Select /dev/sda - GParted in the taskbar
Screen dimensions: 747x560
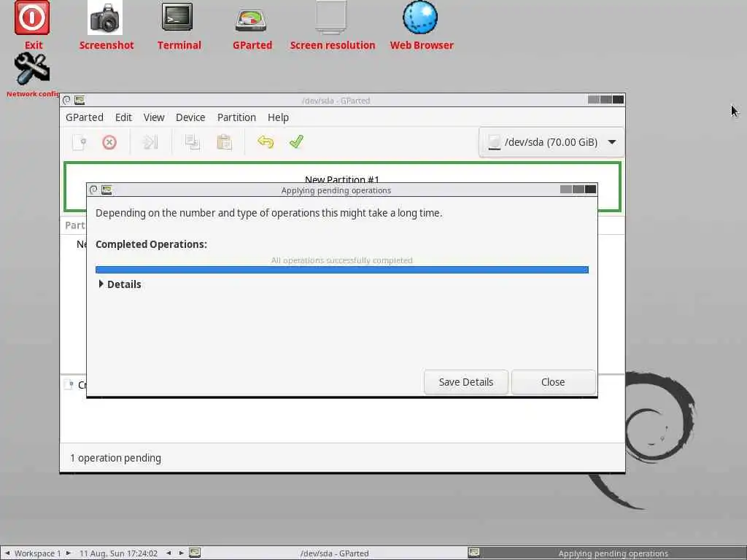(x=334, y=553)
